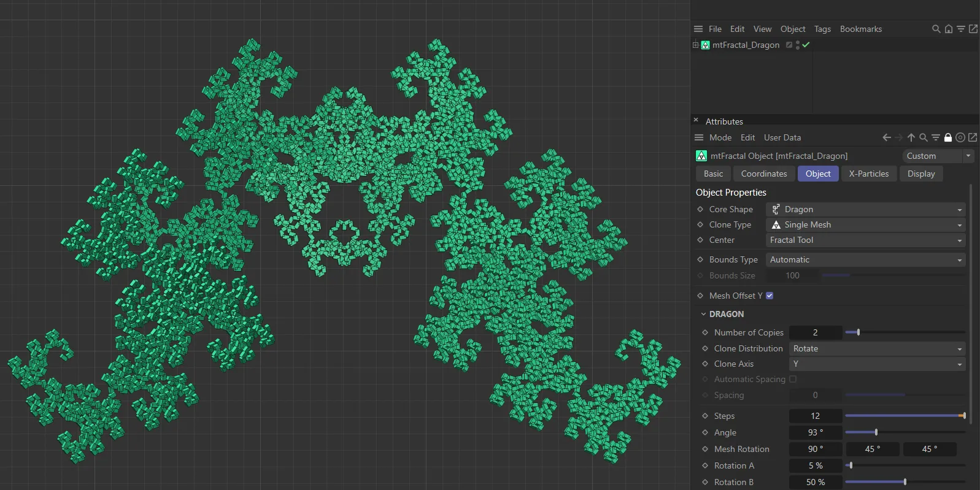Click the Attributes panel search icon
The width and height of the screenshot is (980, 490).
pyautogui.click(x=924, y=137)
